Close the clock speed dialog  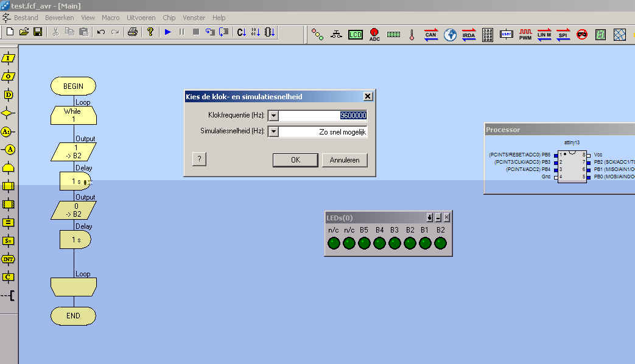pyautogui.click(x=368, y=96)
